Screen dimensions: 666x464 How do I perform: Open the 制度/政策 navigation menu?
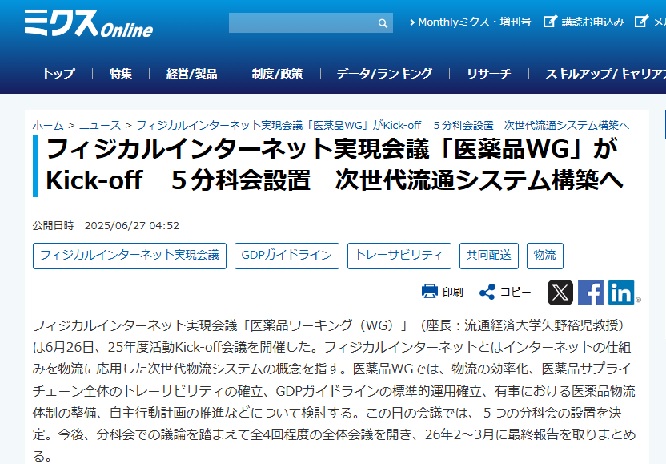coord(277,74)
